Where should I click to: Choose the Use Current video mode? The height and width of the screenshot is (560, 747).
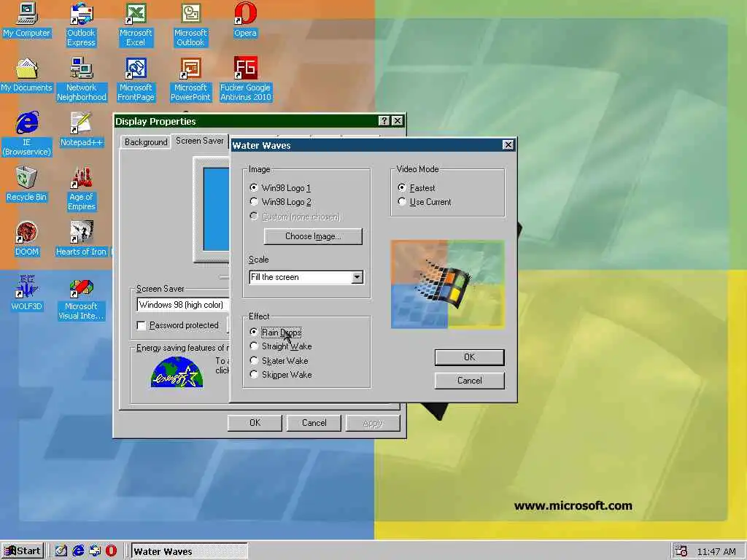pos(425,202)
